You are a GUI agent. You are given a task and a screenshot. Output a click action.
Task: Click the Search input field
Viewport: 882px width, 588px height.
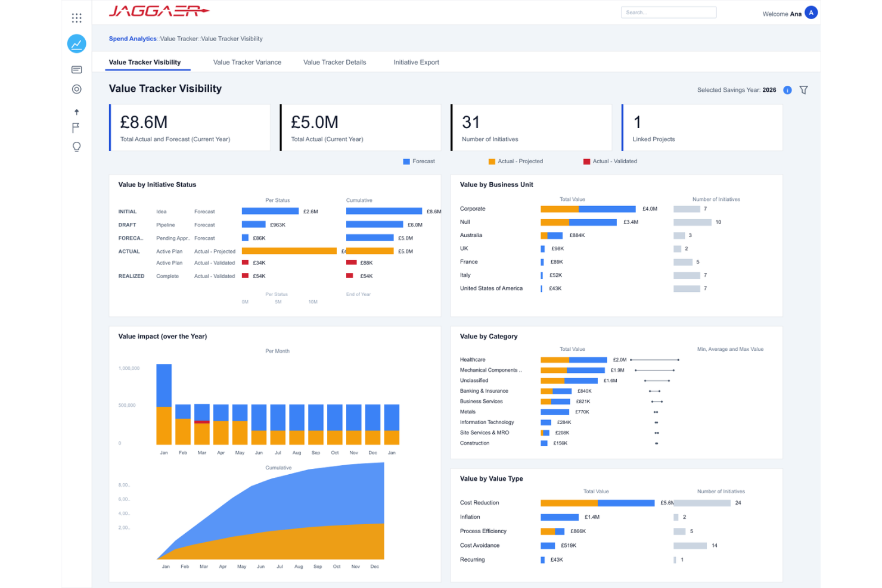click(x=669, y=13)
